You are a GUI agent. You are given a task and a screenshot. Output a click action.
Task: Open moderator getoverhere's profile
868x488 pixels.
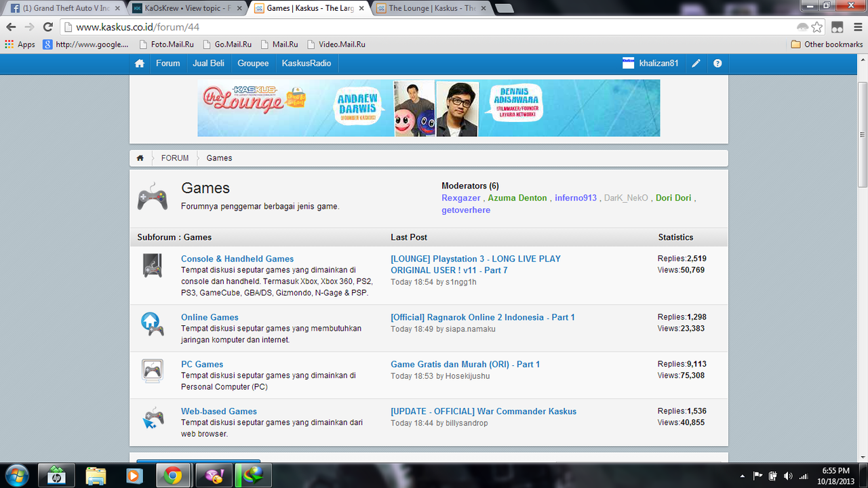[x=466, y=210]
